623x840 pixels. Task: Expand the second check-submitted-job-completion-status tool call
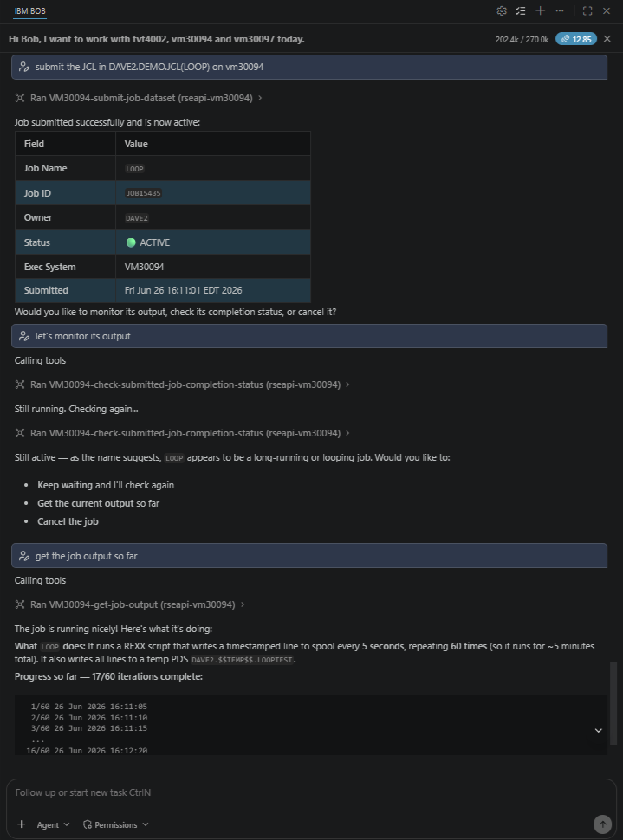(347, 433)
